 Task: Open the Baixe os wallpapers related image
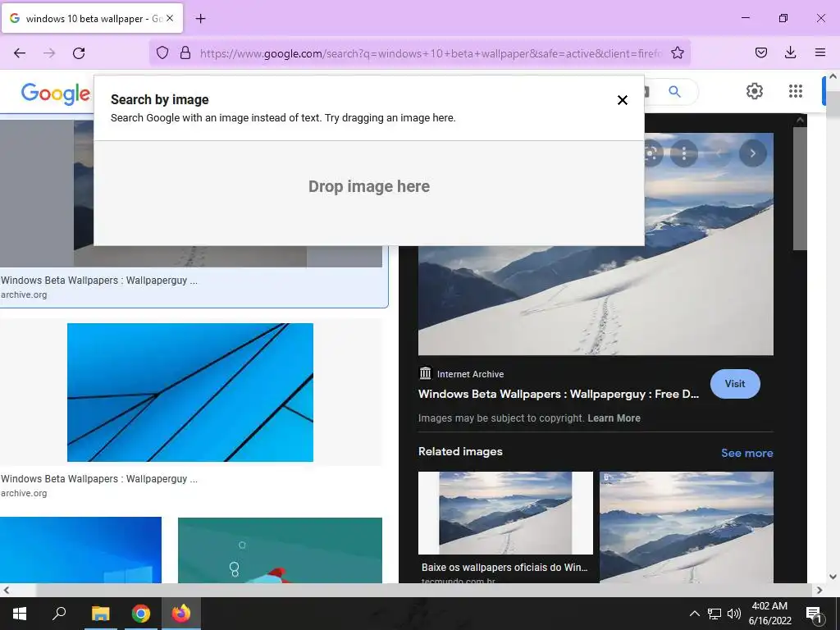pos(505,513)
